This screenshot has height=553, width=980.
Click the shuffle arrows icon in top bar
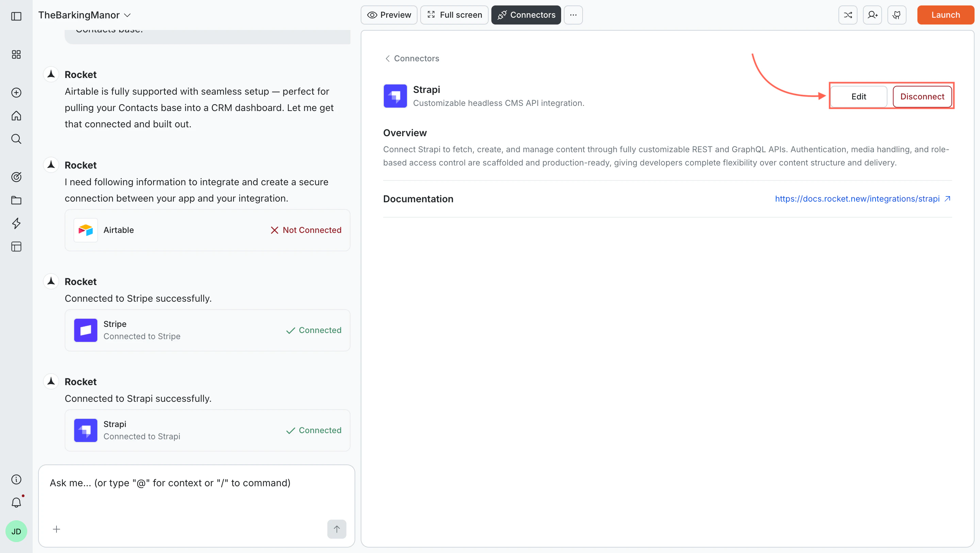848,15
